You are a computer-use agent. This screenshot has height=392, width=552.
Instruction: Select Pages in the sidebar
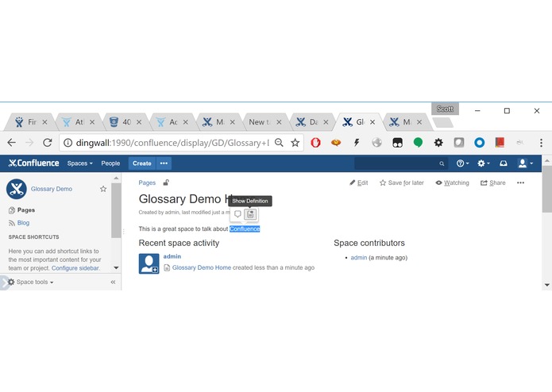(x=21, y=210)
